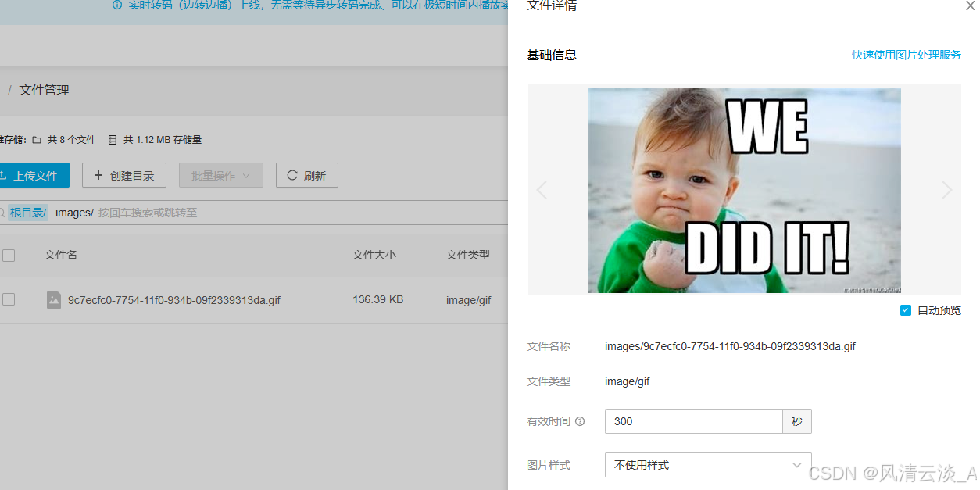This screenshot has width=980, height=490.
Task: Tick the select-all checkbox in the table header
Action: coord(9,255)
